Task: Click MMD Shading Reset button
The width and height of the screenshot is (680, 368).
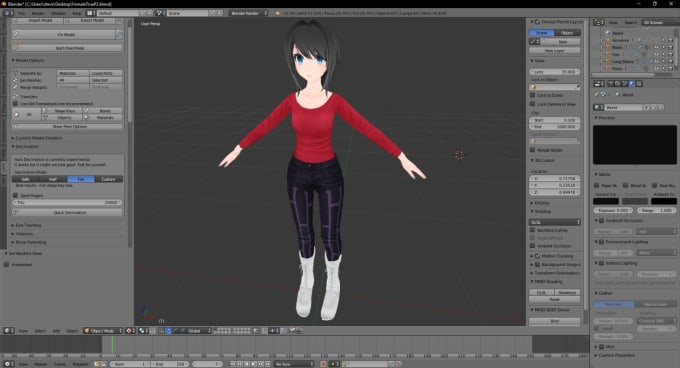Action: 555,299
